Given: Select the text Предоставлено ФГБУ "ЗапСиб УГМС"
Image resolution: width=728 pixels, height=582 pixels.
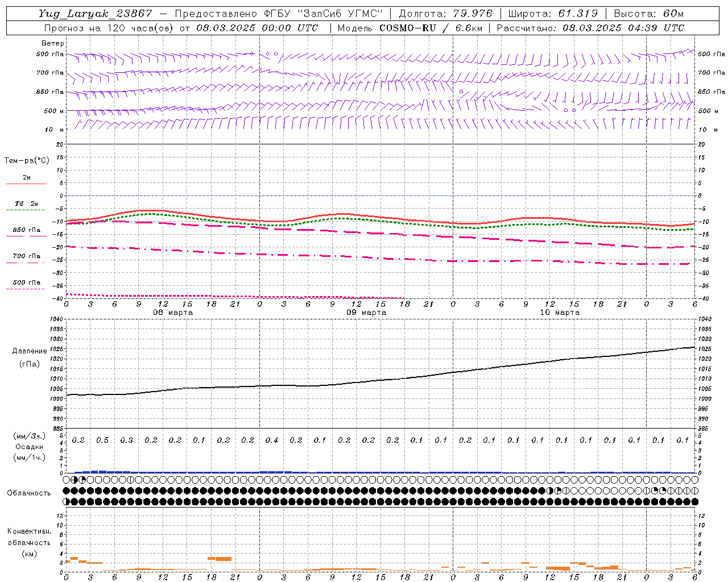Looking at the screenshot, I should tap(279, 14).
